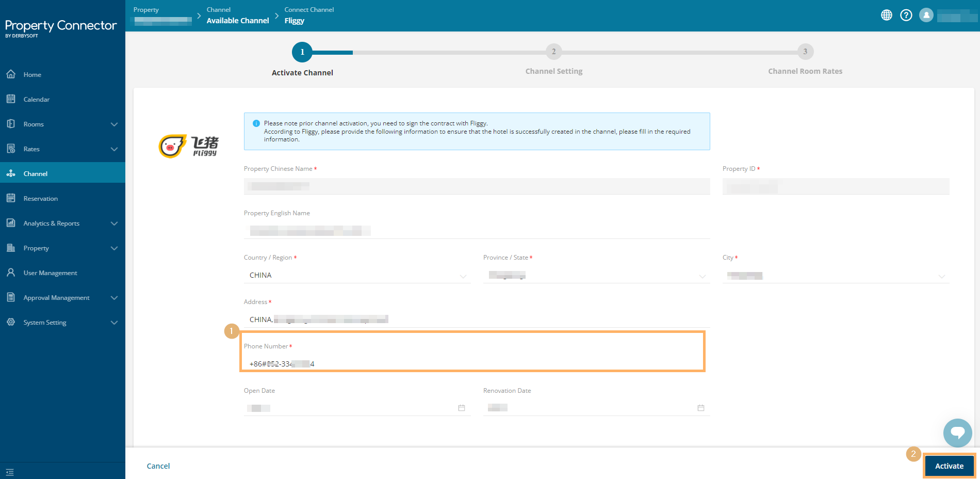
Task: Select the Approval Management icon
Action: (x=11, y=297)
